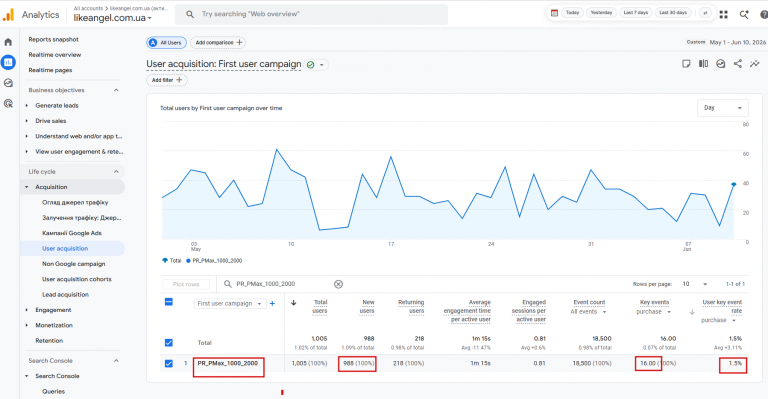Open the Analytics insights sparkle search icon

744,15
